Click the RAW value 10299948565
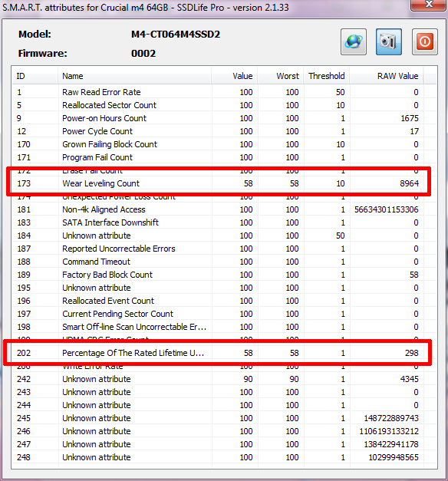 tap(394, 457)
